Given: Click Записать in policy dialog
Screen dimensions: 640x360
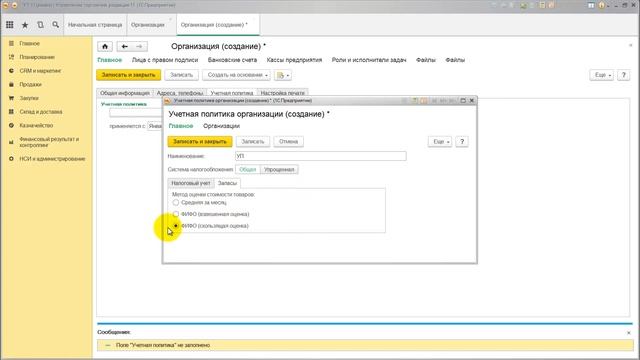Looking at the screenshot, I should click(253, 142).
